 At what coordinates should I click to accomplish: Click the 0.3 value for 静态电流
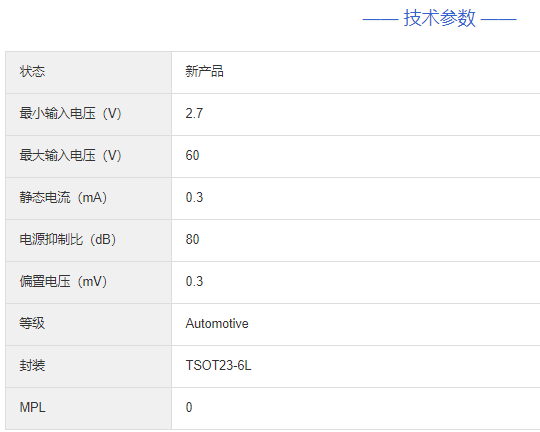tap(194, 197)
